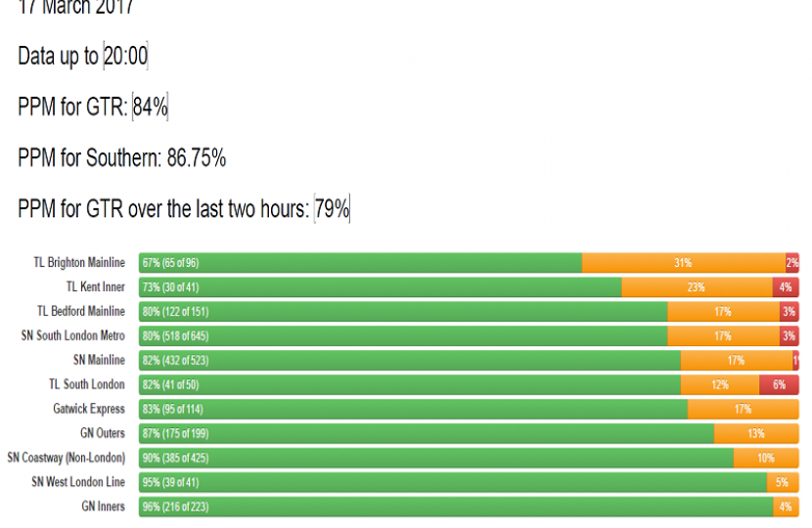Click the orange 13% segment for GN Outers

[756, 433]
